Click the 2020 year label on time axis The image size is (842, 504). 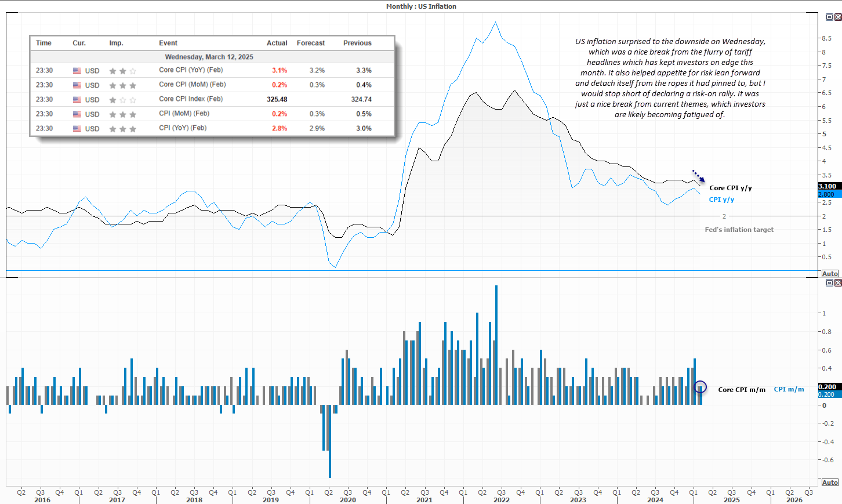click(348, 500)
